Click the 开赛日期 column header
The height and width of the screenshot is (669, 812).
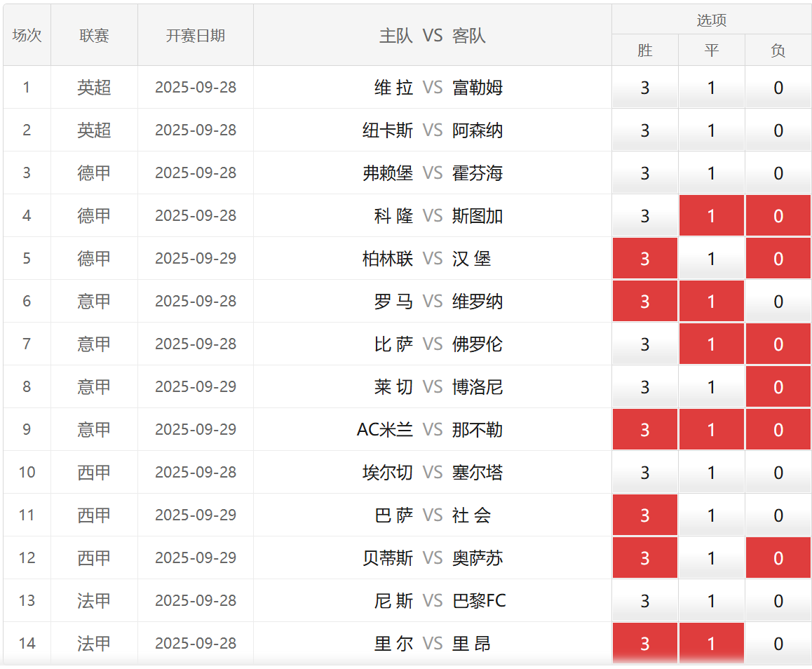[195, 36]
